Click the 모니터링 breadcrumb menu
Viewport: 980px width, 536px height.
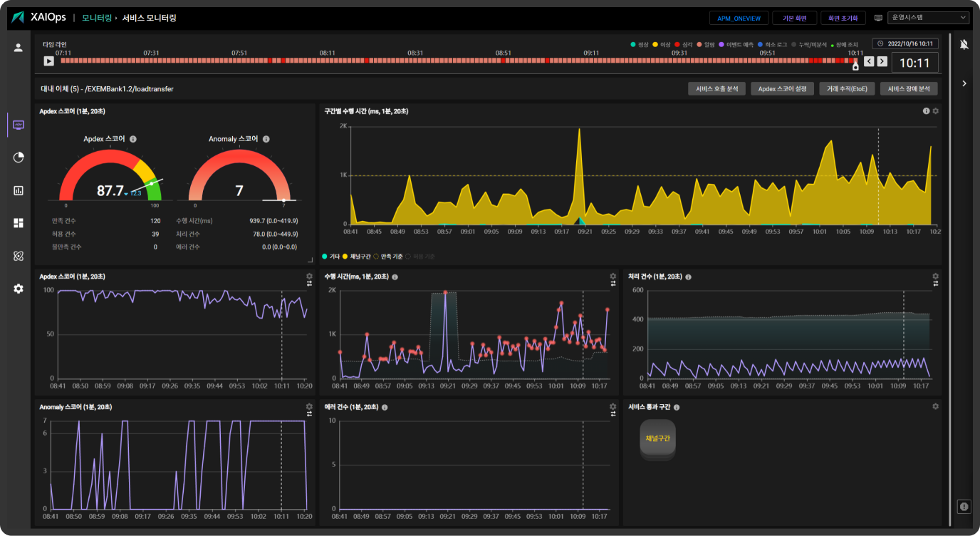pos(97,18)
